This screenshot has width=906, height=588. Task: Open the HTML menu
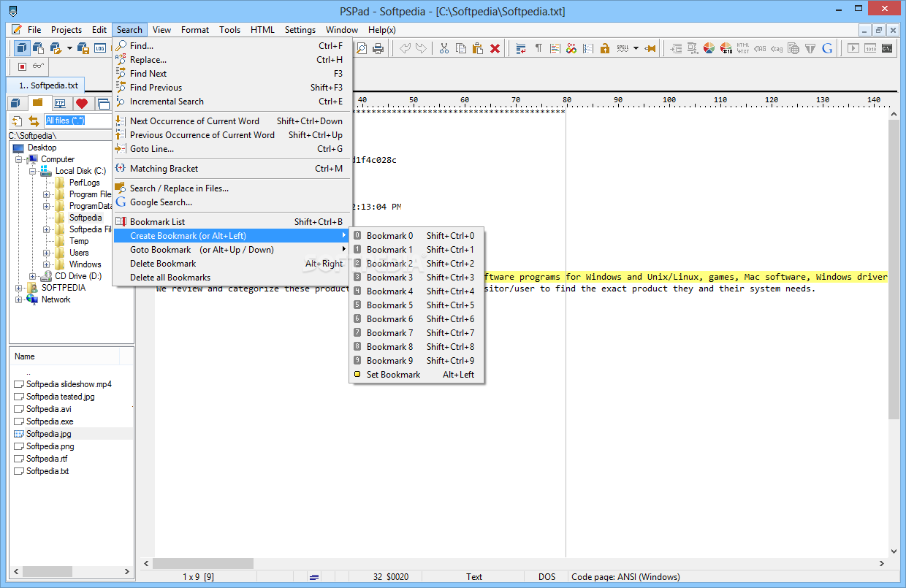tap(262, 30)
